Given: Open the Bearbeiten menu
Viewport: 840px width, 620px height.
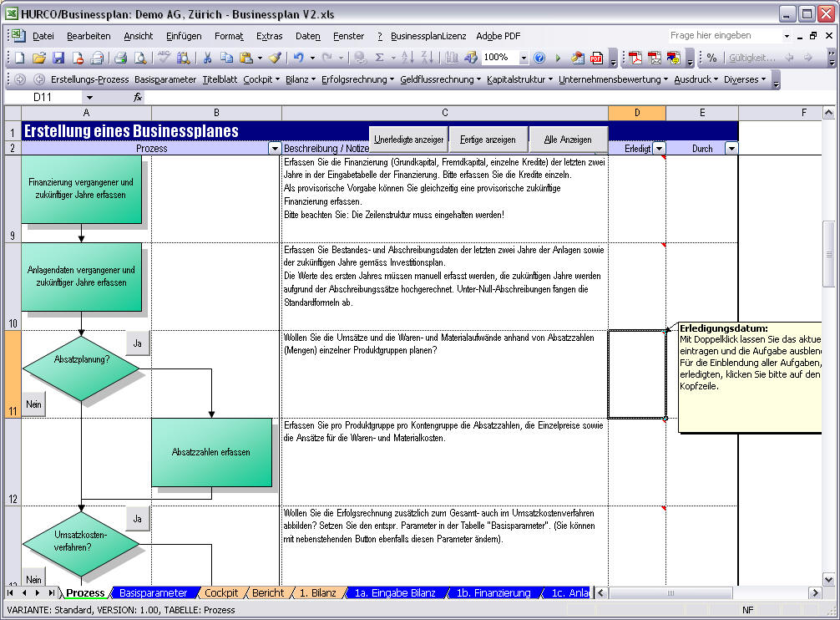Looking at the screenshot, I should click(89, 36).
